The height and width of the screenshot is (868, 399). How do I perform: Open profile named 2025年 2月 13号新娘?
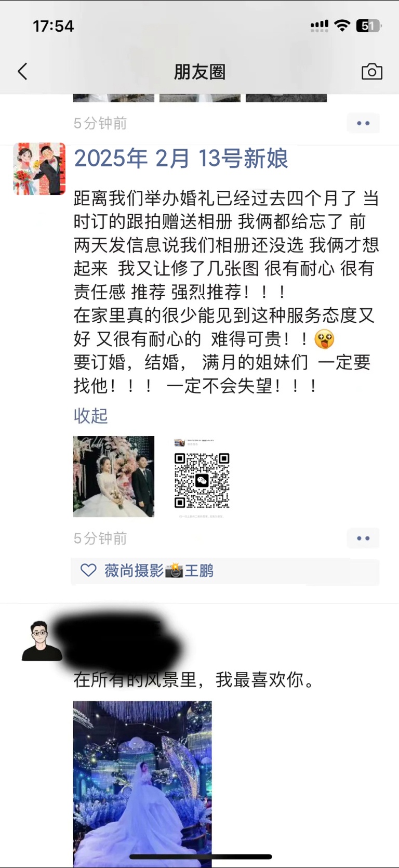[181, 158]
